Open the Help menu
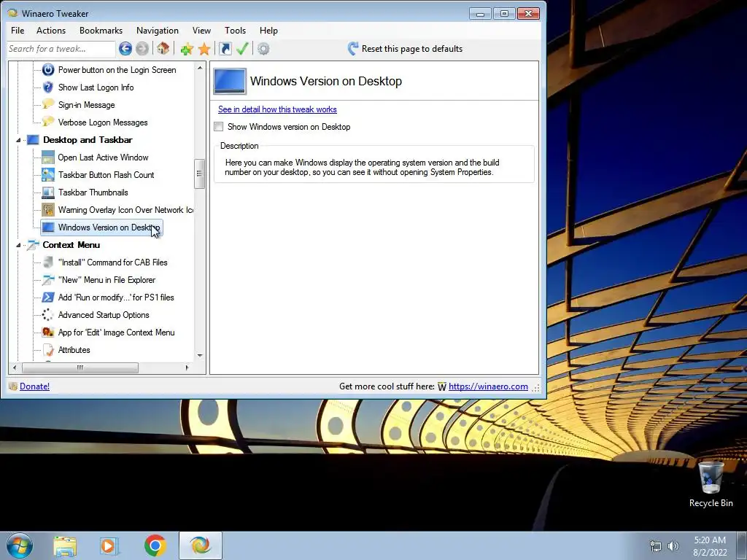 tap(268, 31)
